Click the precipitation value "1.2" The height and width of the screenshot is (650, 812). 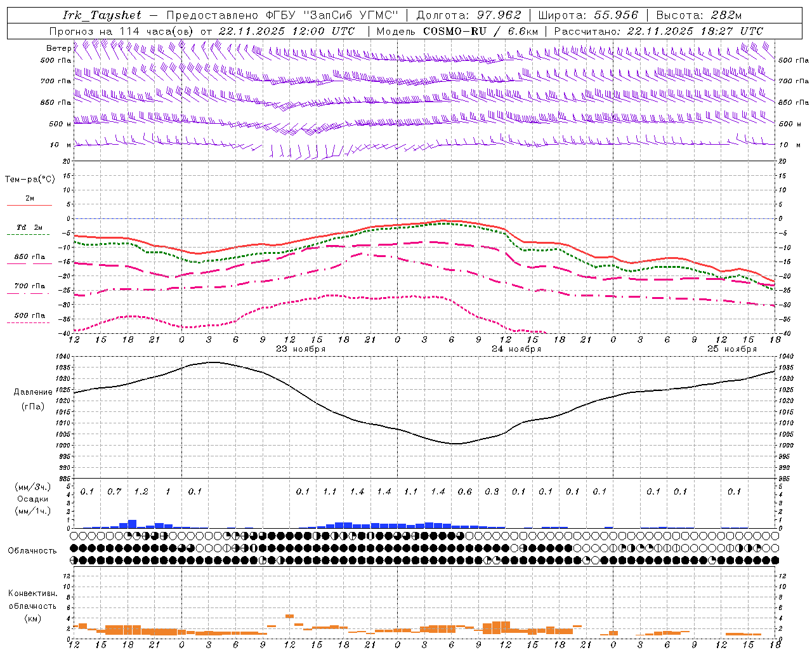141,492
